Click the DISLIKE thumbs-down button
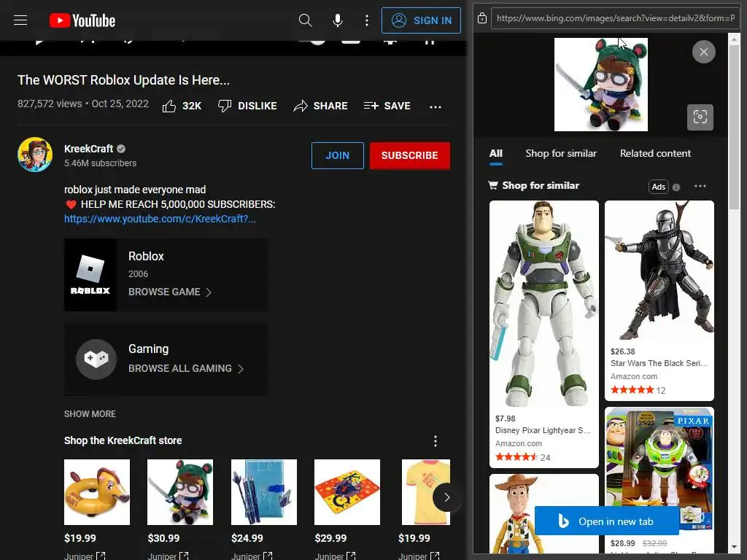The width and height of the screenshot is (747, 560). coord(247,106)
